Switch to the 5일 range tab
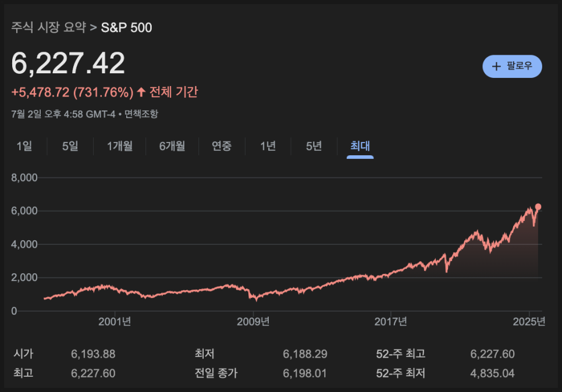The height and width of the screenshot is (392, 562). point(70,146)
